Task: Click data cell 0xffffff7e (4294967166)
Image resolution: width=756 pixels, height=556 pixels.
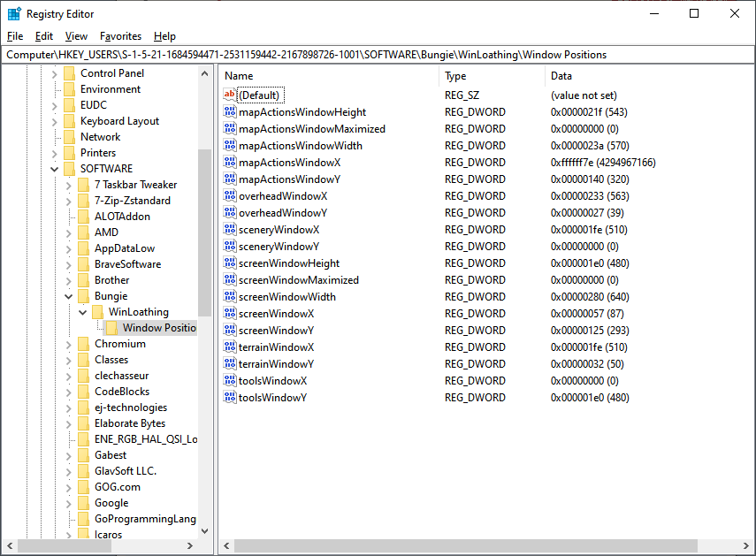Action: tap(603, 163)
